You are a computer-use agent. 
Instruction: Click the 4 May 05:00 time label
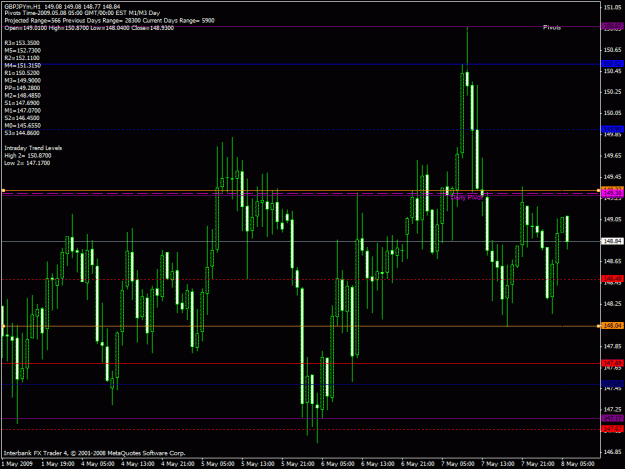pyautogui.click(x=98, y=464)
